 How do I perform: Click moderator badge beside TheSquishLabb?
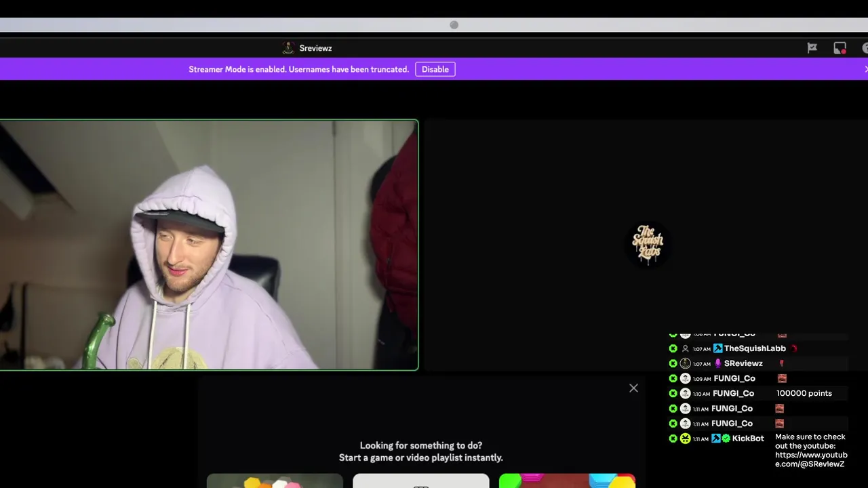click(x=717, y=348)
